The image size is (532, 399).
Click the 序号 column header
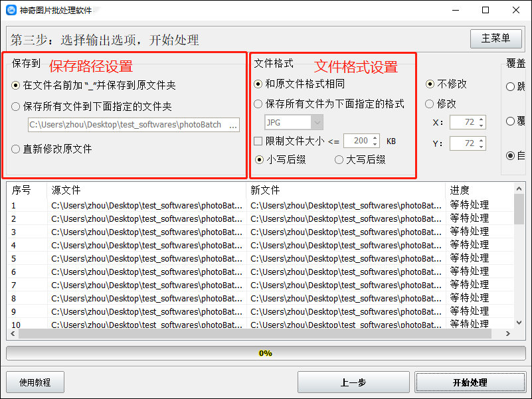tap(27, 191)
